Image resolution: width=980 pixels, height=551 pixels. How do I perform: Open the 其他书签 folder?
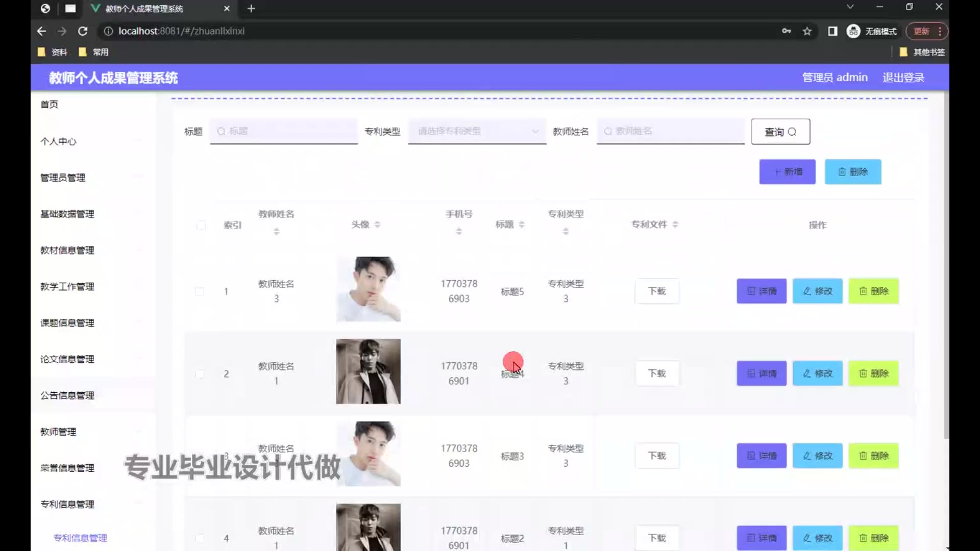(x=922, y=52)
